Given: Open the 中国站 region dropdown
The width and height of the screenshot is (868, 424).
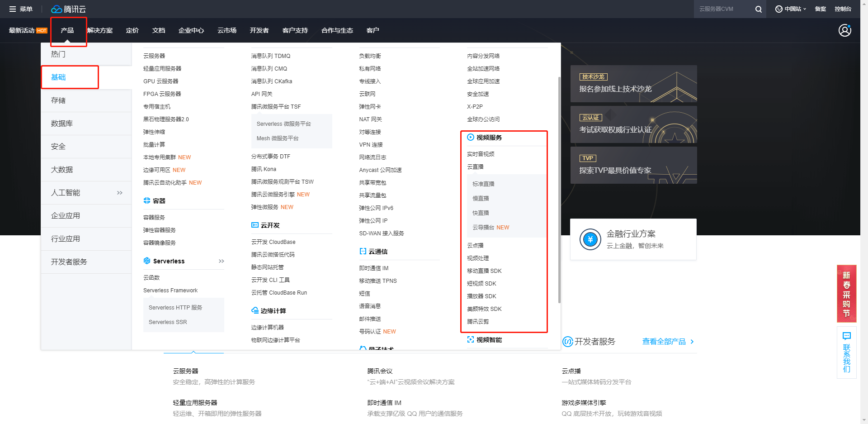Looking at the screenshot, I should click(791, 9).
